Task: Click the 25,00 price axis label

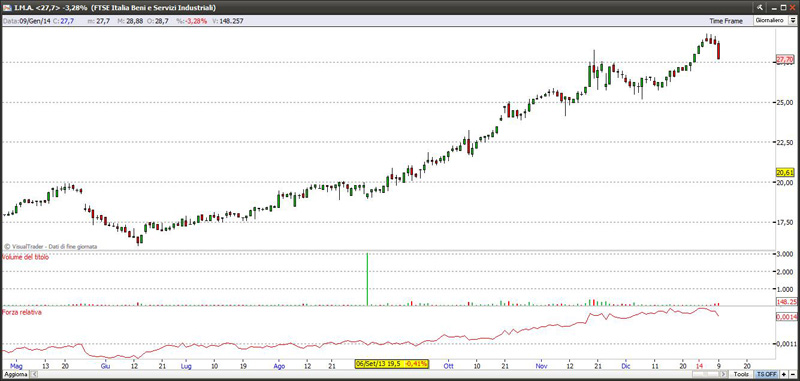Action: (x=784, y=103)
